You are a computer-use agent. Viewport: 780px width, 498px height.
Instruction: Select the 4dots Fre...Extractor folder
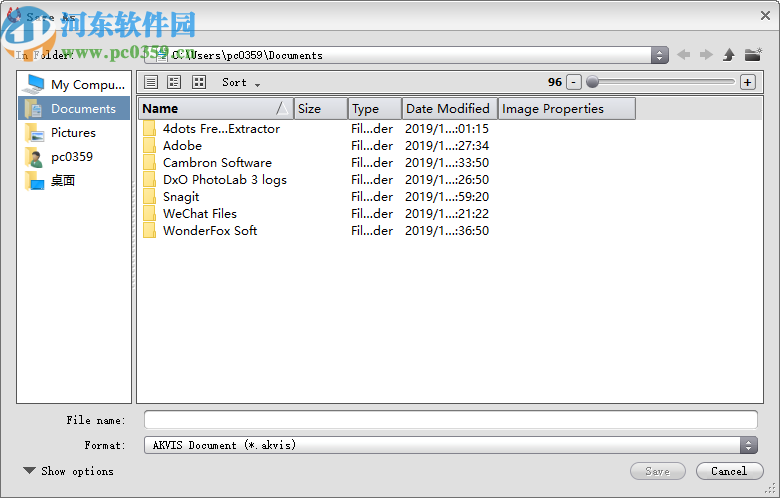click(221, 129)
